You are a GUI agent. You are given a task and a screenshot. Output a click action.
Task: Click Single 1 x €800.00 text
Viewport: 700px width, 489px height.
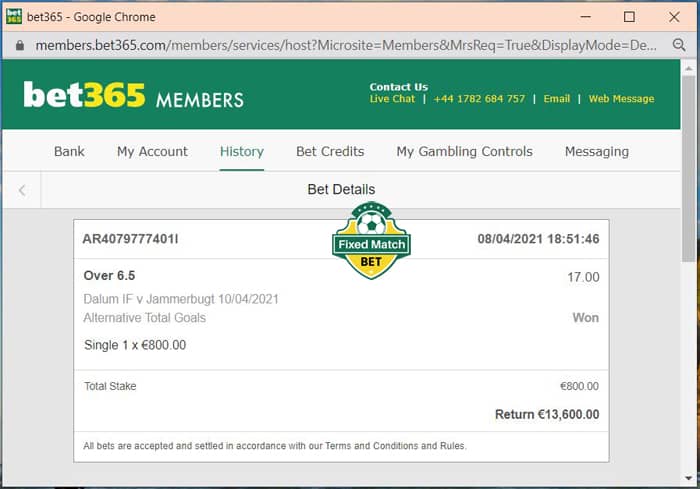135,345
